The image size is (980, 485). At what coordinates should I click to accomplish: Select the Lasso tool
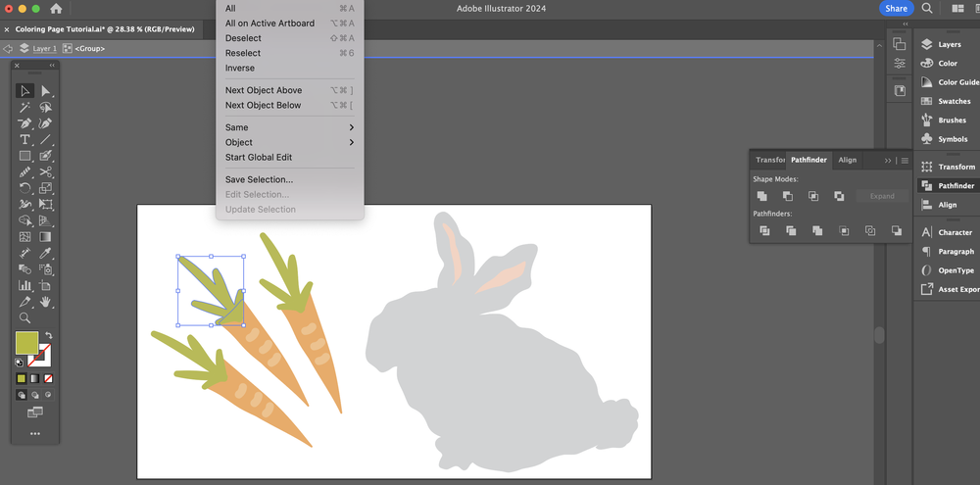pos(45,108)
